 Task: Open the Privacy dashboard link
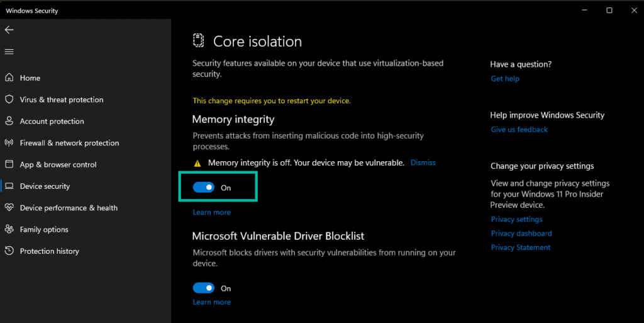point(521,234)
